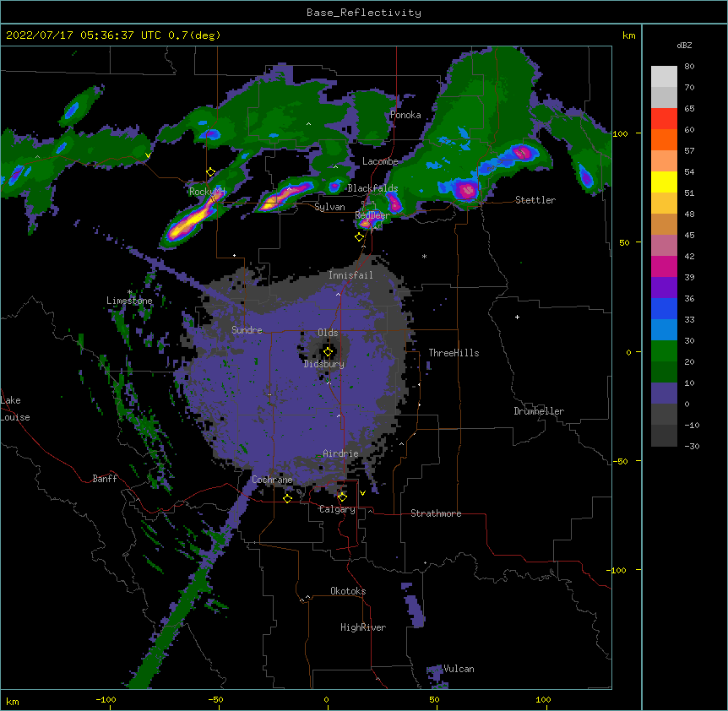
Task: Click the yellow diamond marker north of RockyMH
Action: 210,172
